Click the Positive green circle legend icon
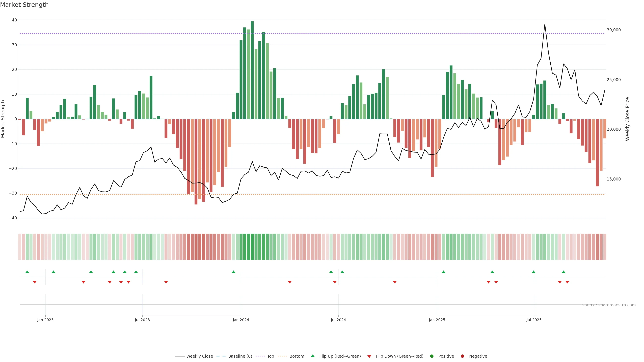 [432, 356]
